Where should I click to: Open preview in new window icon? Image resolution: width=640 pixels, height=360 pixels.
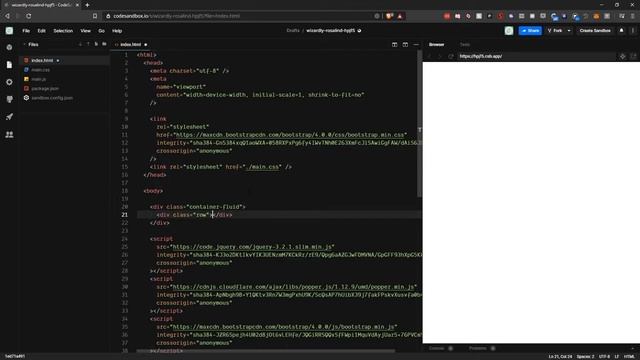click(x=633, y=56)
